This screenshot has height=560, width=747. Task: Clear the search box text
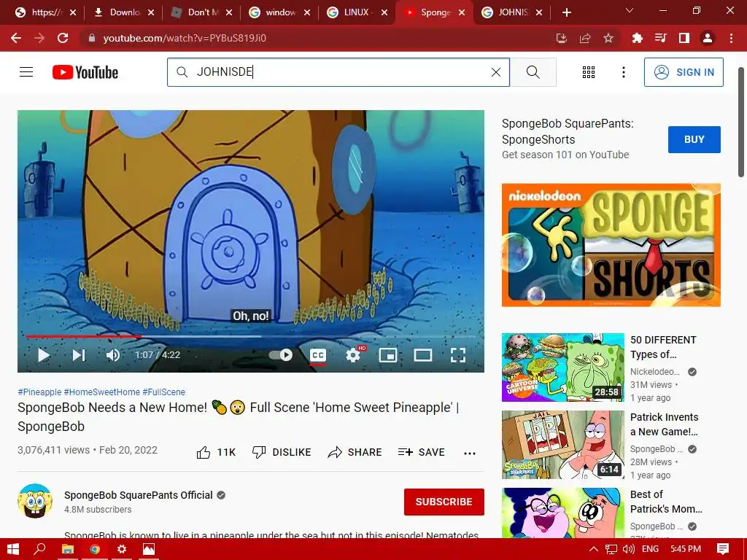[496, 72]
